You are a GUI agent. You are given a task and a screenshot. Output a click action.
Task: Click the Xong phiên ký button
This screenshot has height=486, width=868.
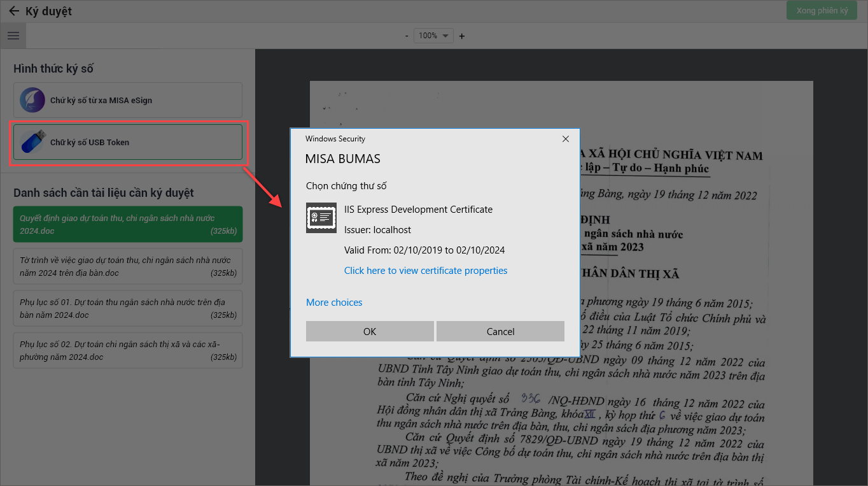pyautogui.click(x=822, y=11)
